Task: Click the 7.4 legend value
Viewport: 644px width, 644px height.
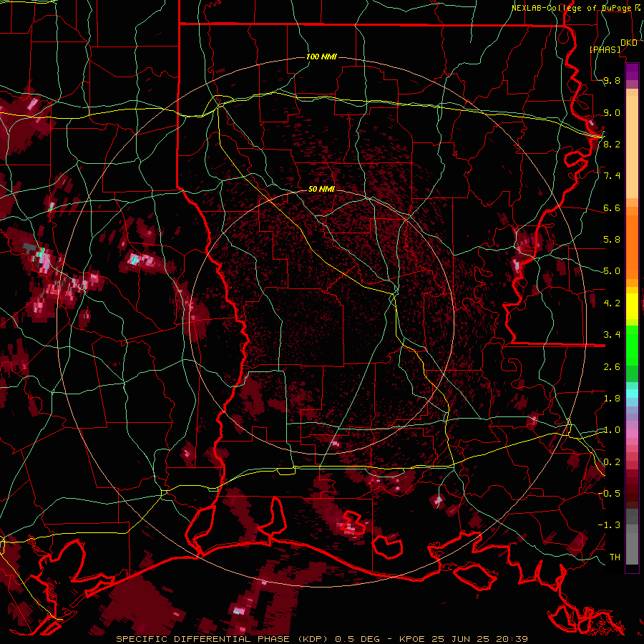Action: tap(612, 176)
